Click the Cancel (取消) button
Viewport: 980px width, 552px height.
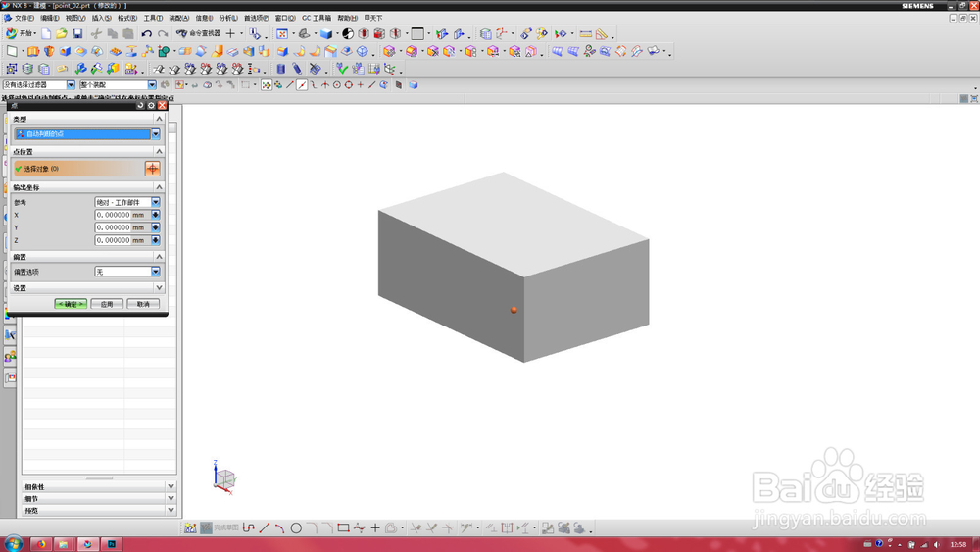pyautogui.click(x=143, y=304)
